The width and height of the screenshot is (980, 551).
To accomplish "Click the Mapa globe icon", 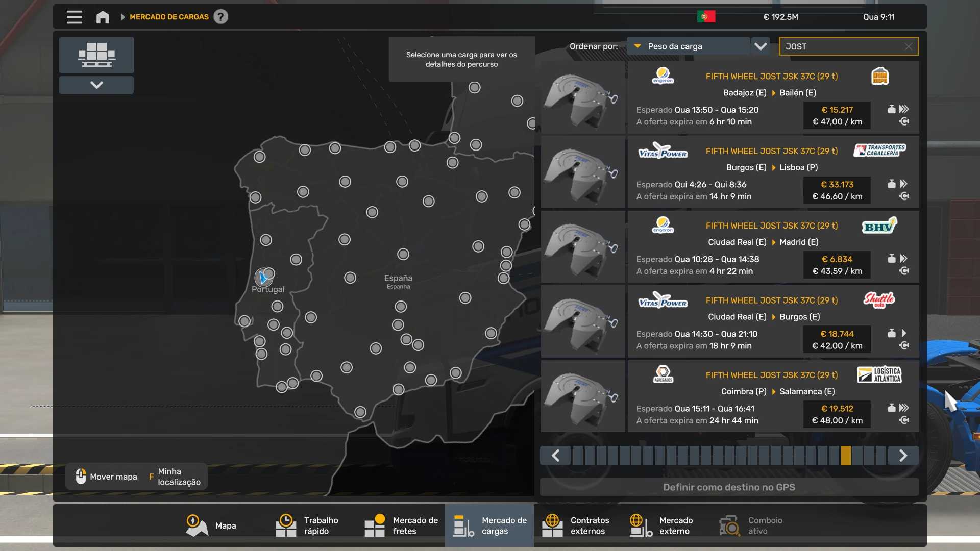I will pyautogui.click(x=197, y=525).
